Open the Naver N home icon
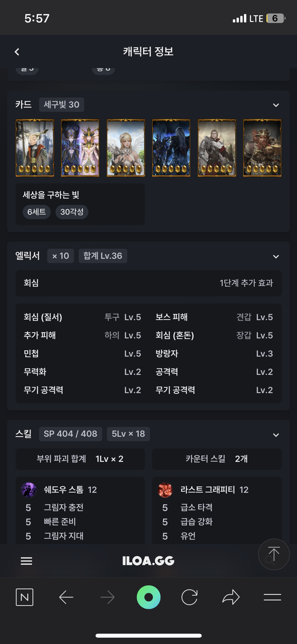 point(25,597)
